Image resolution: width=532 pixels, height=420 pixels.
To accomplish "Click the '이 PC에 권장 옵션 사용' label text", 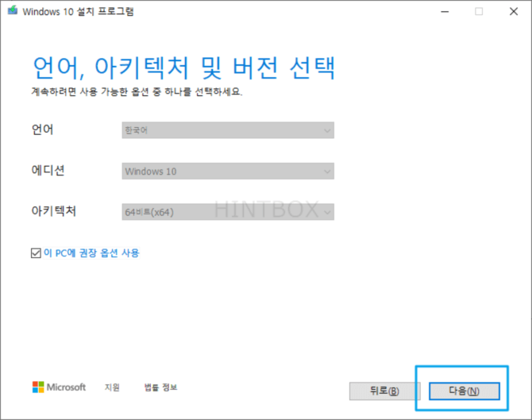I will pyautogui.click(x=91, y=253).
